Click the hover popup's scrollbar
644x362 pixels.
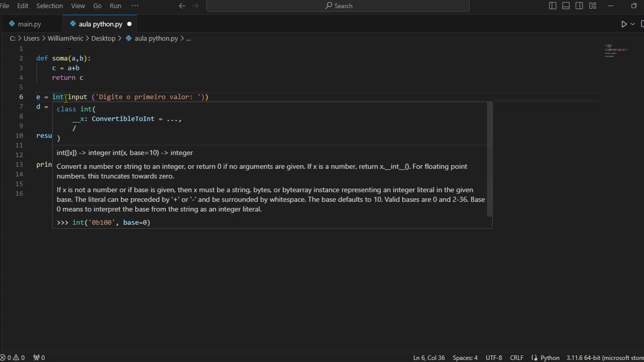pos(490,159)
